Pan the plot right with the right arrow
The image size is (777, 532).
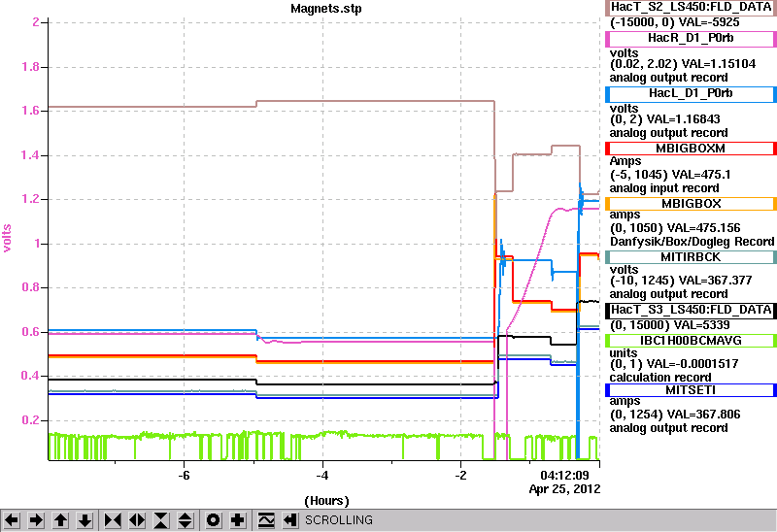coord(36,520)
